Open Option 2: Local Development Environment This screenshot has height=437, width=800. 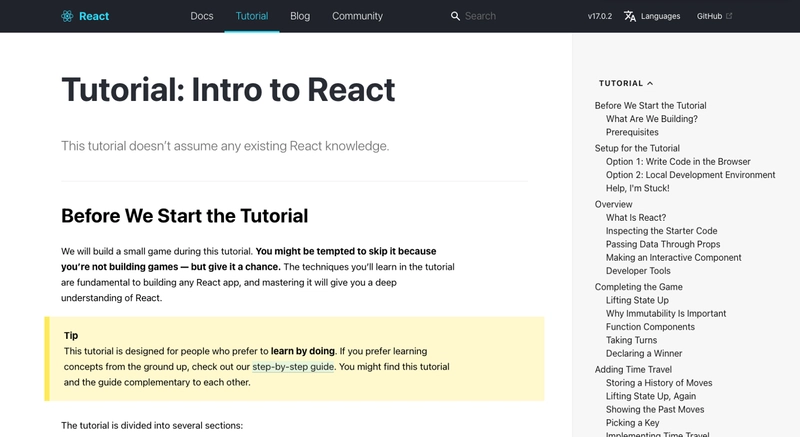690,175
